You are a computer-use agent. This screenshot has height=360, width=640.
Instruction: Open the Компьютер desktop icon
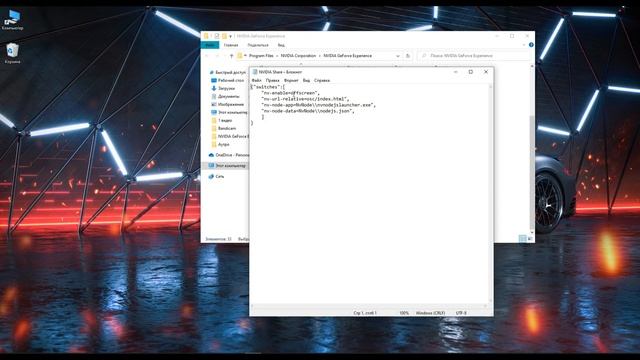pyautogui.click(x=13, y=20)
